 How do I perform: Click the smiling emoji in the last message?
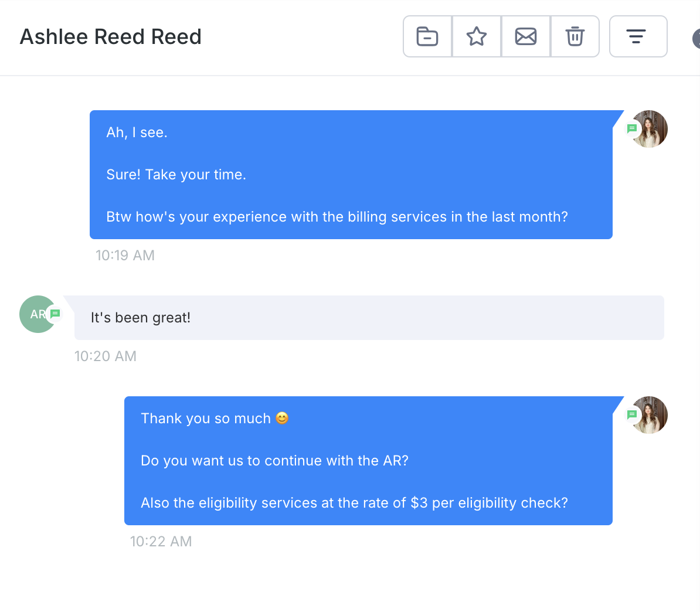[282, 419]
